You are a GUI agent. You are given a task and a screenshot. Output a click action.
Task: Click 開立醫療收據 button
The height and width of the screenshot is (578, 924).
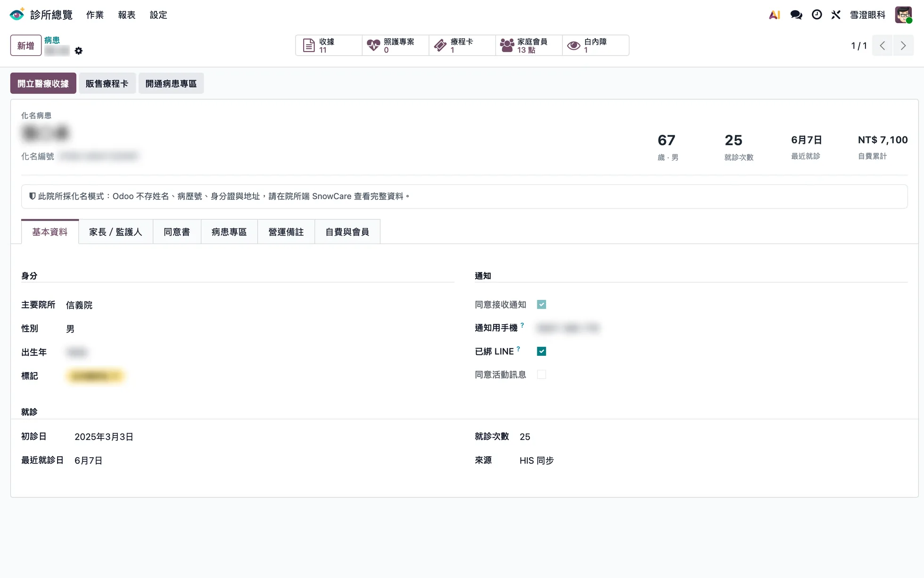click(43, 84)
